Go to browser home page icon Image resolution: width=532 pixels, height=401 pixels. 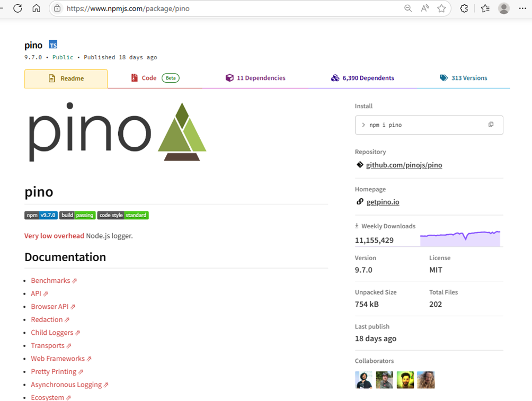(37, 8)
